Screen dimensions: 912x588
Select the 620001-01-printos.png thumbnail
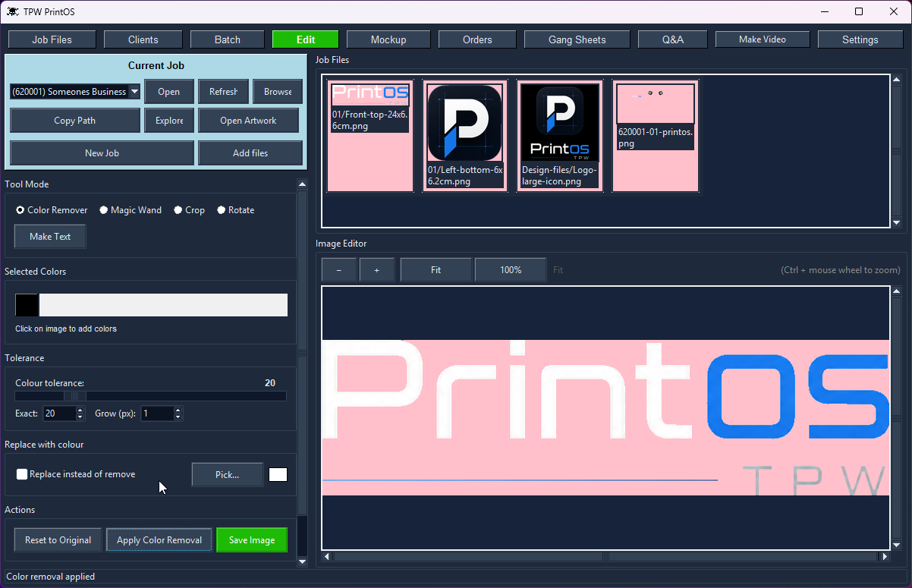pos(656,136)
